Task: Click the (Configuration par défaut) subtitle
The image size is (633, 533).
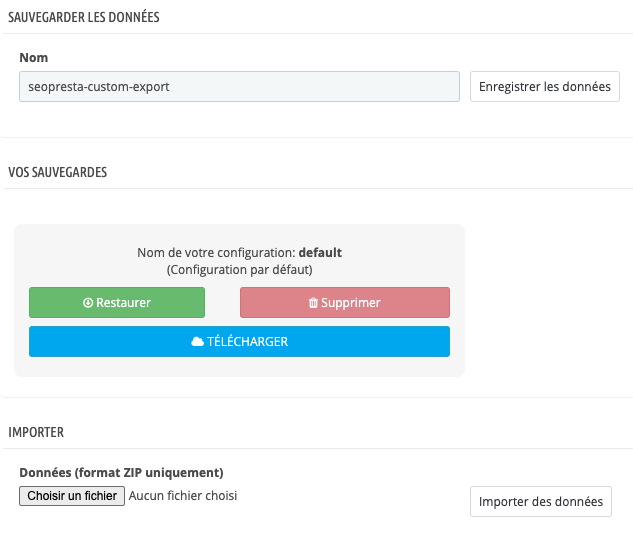Action: [239, 269]
